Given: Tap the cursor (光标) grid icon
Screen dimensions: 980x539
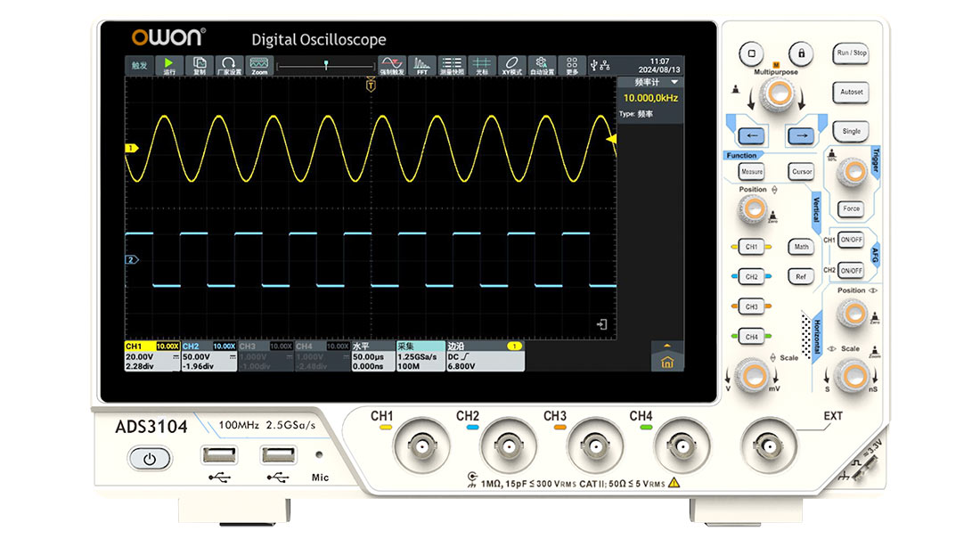Looking at the screenshot, I should (x=481, y=65).
